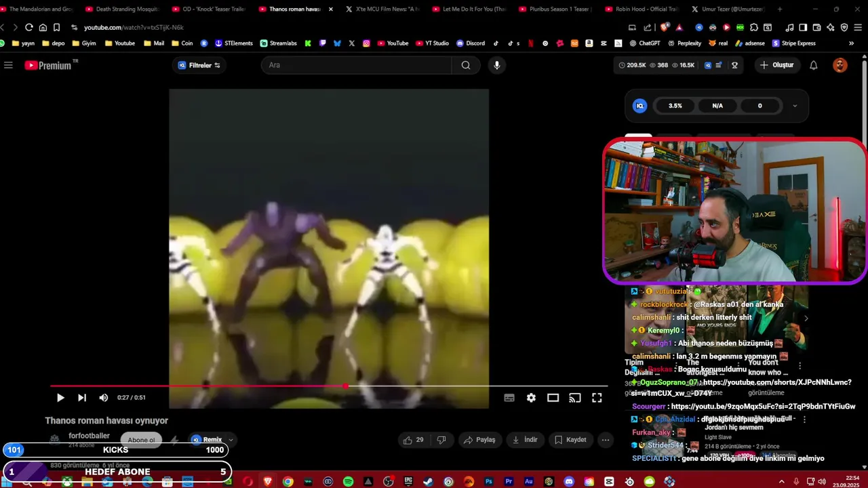Dislike the video
Screen dimensions: 868x488
tap(441, 440)
